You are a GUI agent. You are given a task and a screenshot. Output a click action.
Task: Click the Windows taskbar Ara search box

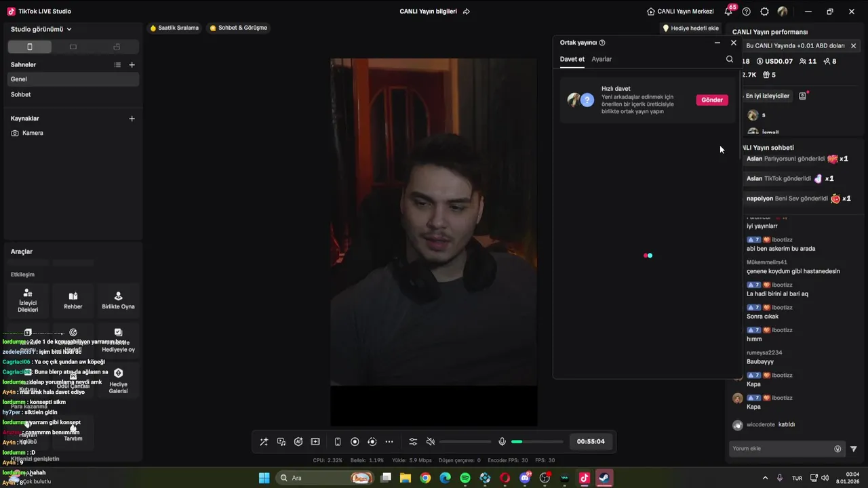(325, 478)
